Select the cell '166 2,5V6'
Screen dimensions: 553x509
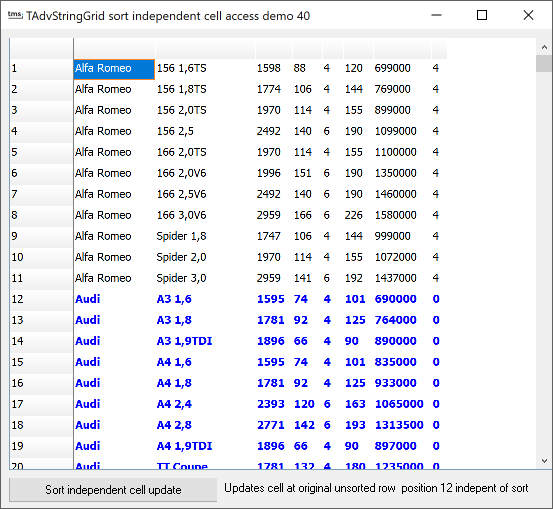tap(205, 195)
